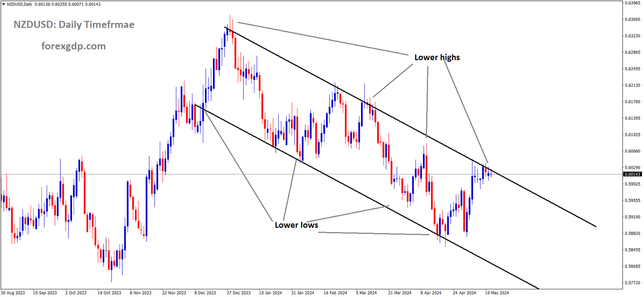This screenshot has height=297, width=644.
Task: Click the 0.58085 price axis label
Action: coord(632,266)
